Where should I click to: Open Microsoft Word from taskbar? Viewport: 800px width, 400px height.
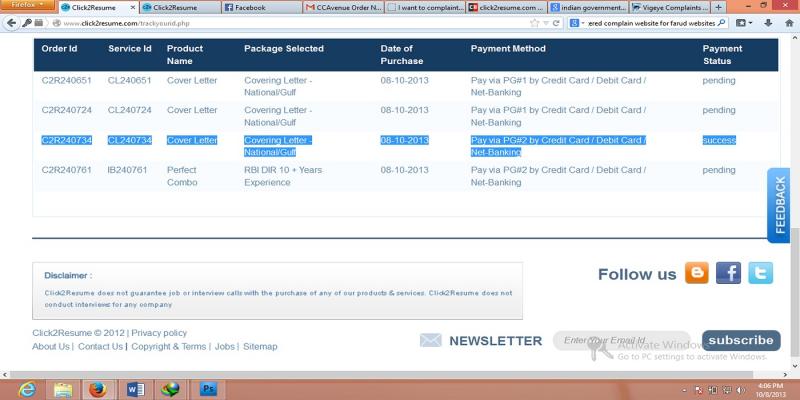[x=136, y=390]
